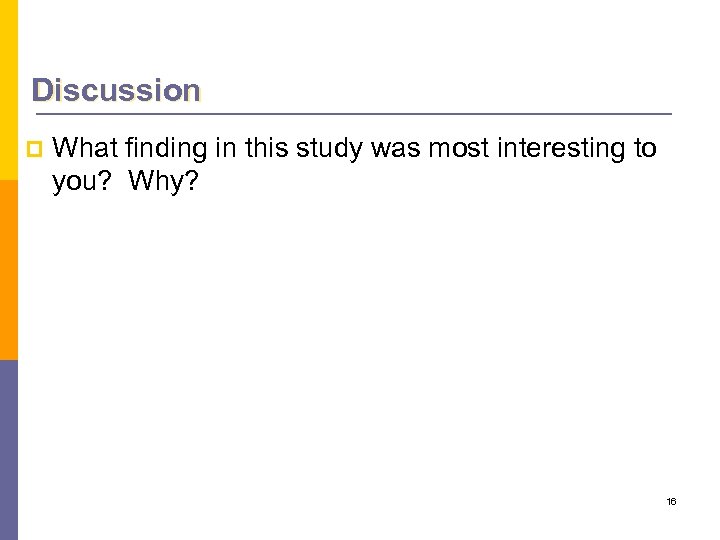Click the letter "D" starting the title
Viewport: 720px width, 540px height.
pyautogui.click(x=41, y=90)
